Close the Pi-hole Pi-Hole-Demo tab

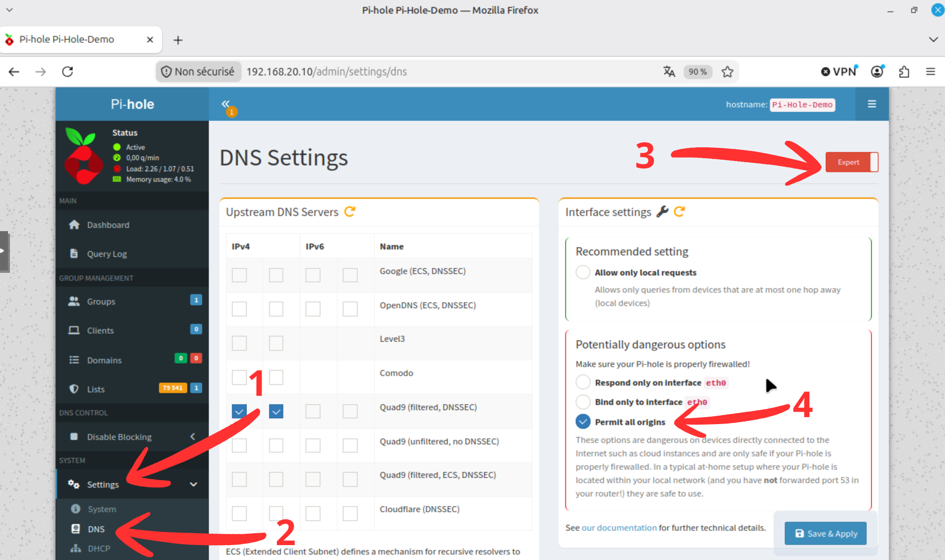[150, 40]
